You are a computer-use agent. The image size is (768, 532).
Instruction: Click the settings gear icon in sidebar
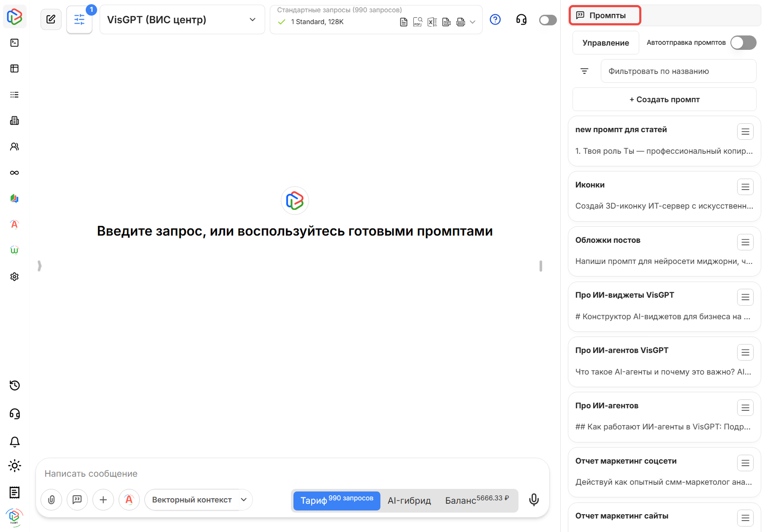(x=14, y=277)
